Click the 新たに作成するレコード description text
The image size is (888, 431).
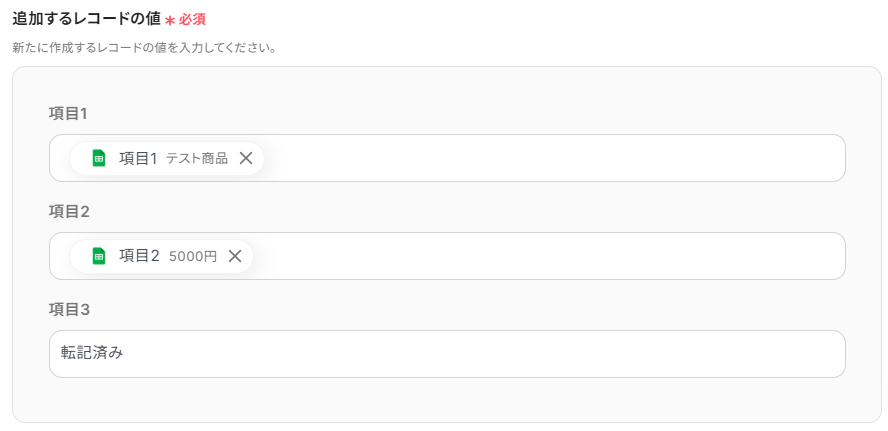pyautogui.click(x=144, y=47)
